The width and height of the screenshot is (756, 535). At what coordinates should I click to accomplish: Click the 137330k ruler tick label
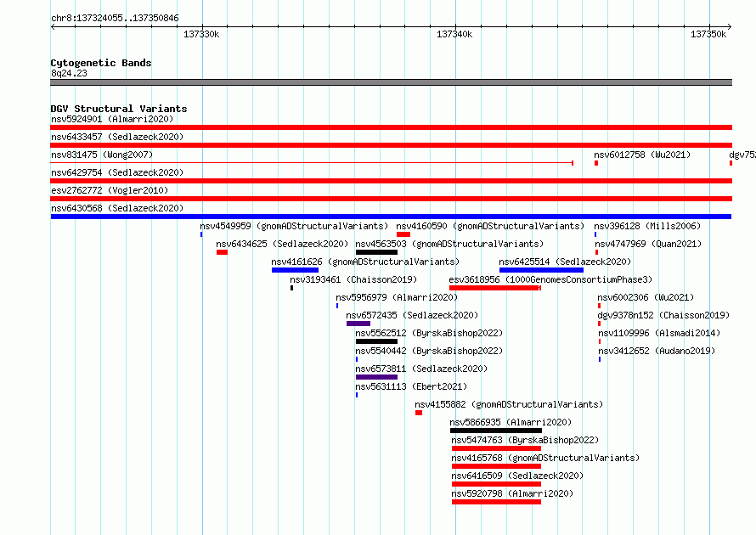pos(201,34)
